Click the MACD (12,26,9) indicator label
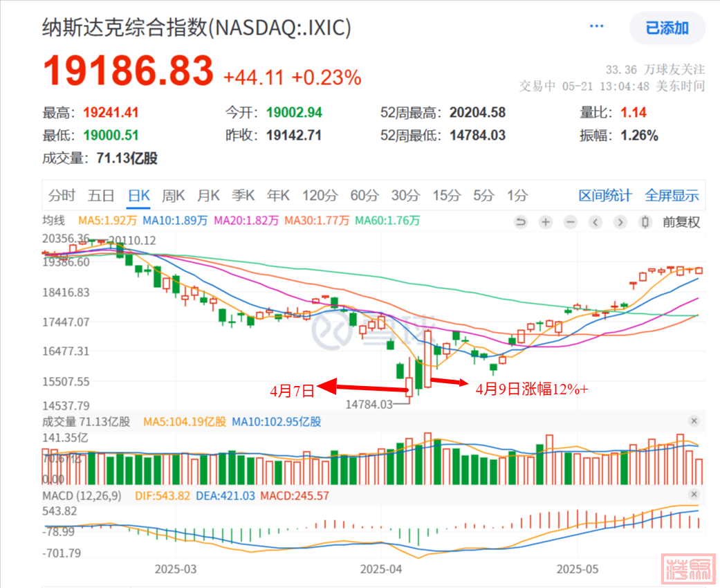This screenshot has height=588, width=720. (x=82, y=496)
